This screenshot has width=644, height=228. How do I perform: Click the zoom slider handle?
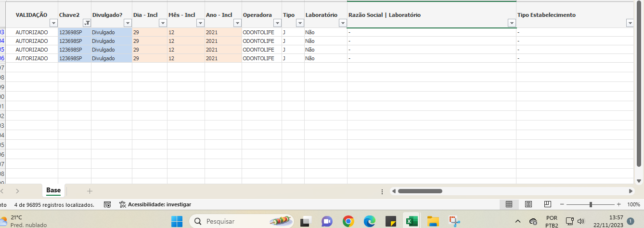click(x=591, y=204)
